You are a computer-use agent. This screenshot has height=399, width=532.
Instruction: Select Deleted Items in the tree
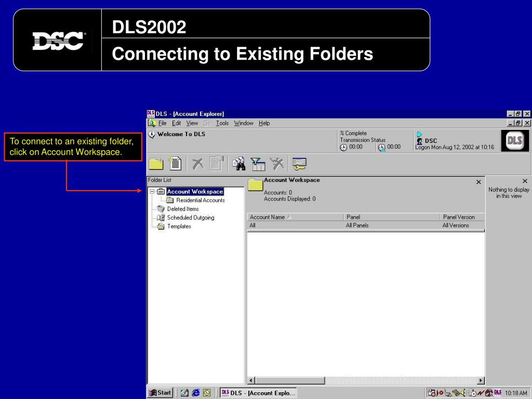pos(183,209)
